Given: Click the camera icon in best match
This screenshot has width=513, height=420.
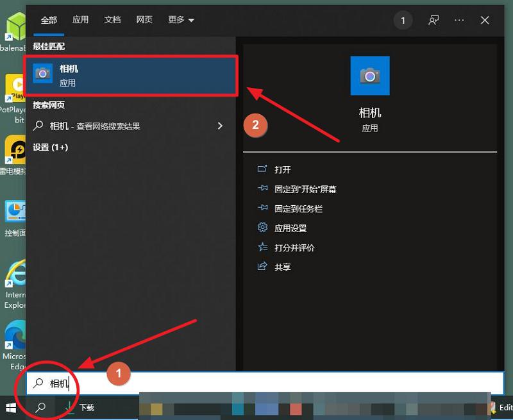Looking at the screenshot, I should tap(42, 74).
